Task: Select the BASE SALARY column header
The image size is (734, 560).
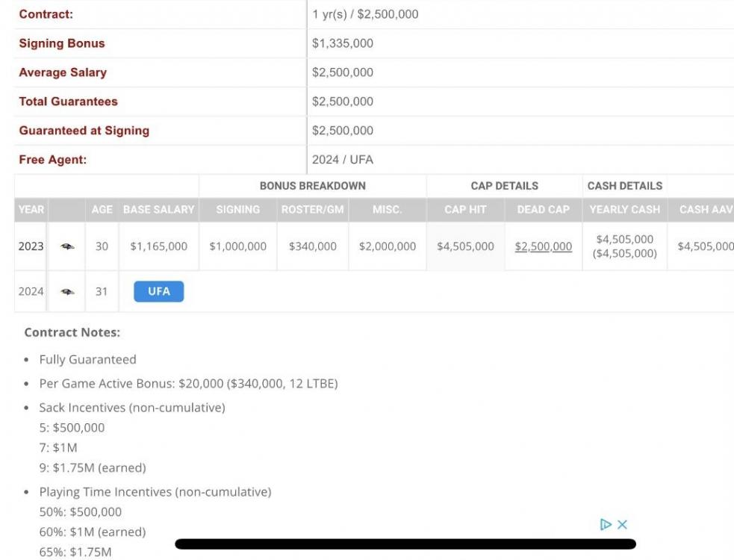Action: coord(158,210)
